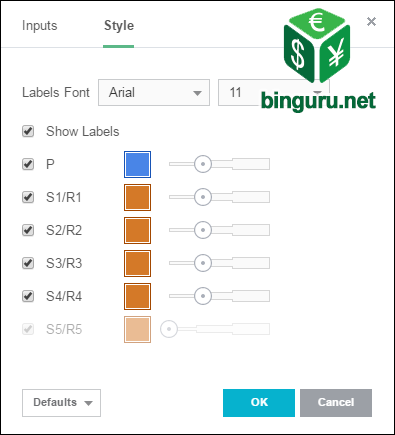Open the faded S5/R5 color swatch
395x435 pixels.
coord(137,329)
